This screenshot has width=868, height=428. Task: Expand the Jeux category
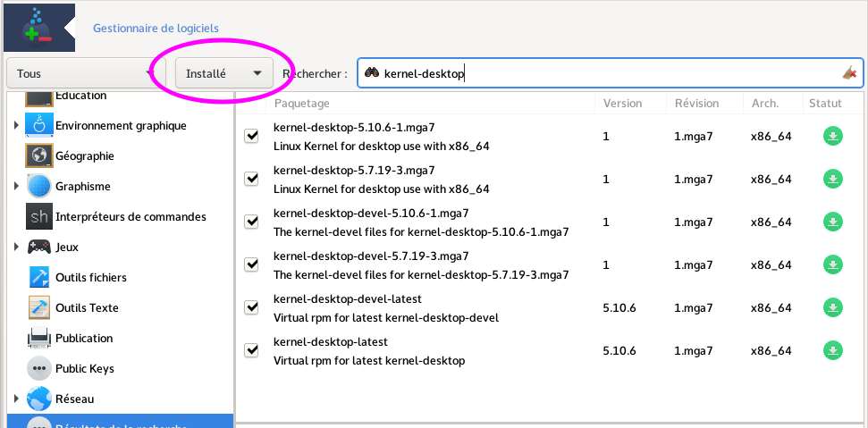tap(17, 248)
